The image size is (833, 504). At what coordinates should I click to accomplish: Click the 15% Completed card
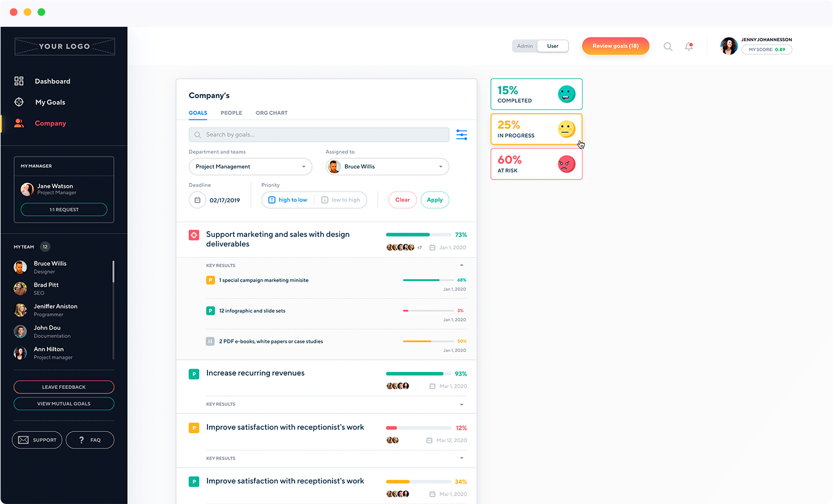[536, 94]
